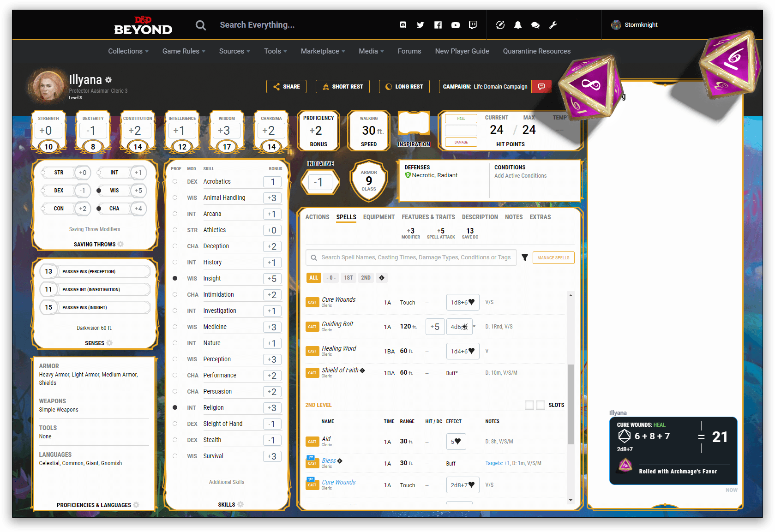
Task: Open Skills settings gear
Action: pos(240,504)
